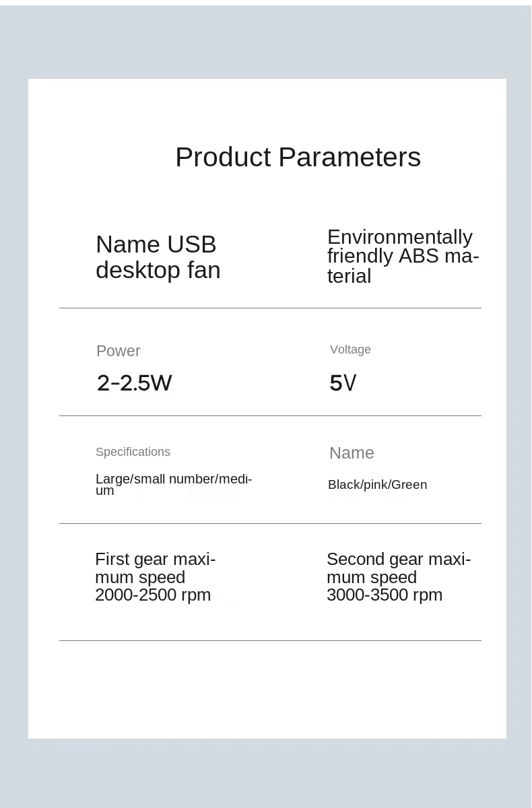
Task: Select the 3000-3500 rpm value
Action: tap(385, 595)
